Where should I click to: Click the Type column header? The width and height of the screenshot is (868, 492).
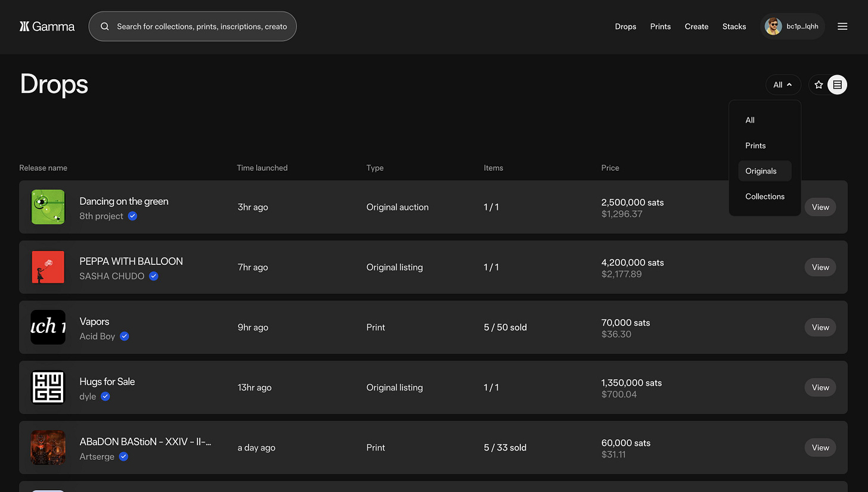pyautogui.click(x=375, y=168)
